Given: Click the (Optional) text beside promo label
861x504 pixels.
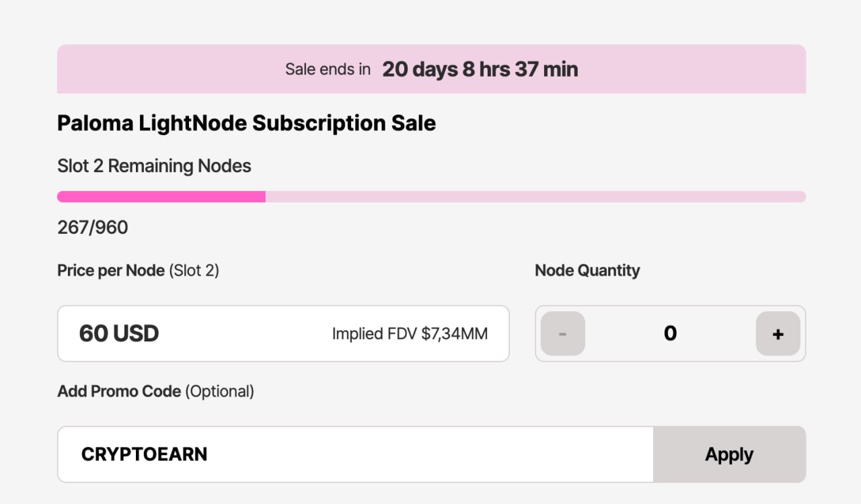Looking at the screenshot, I should tap(219, 391).
